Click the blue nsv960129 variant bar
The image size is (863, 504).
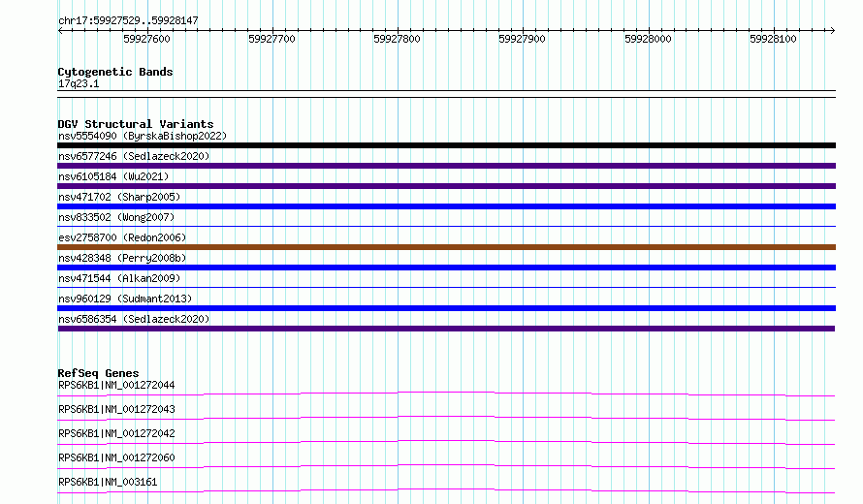[446, 308]
